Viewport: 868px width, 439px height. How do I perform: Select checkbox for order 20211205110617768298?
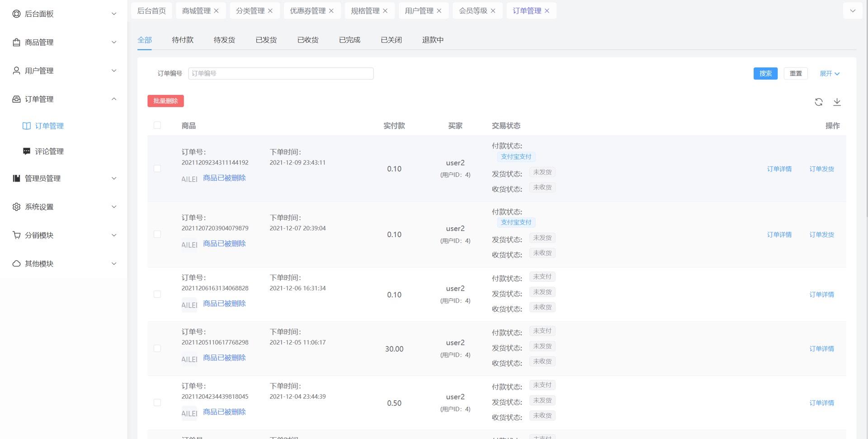click(x=157, y=349)
